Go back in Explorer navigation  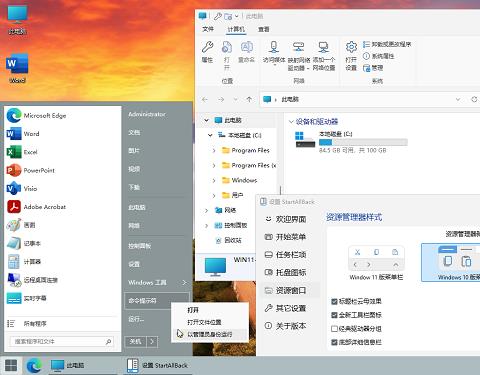[x=205, y=99]
